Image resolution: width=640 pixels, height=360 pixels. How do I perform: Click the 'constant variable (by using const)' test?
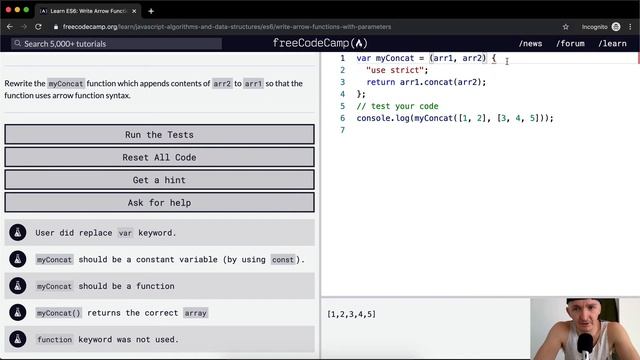(160, 259)
